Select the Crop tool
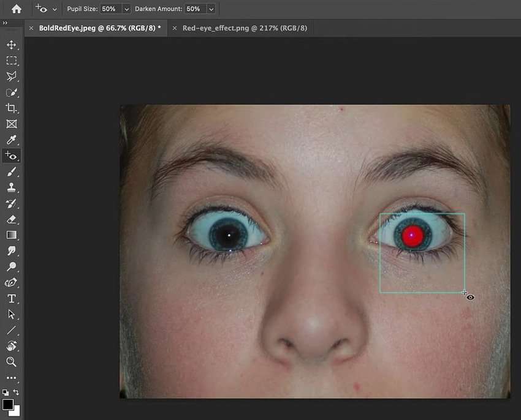 pos(12,108)
